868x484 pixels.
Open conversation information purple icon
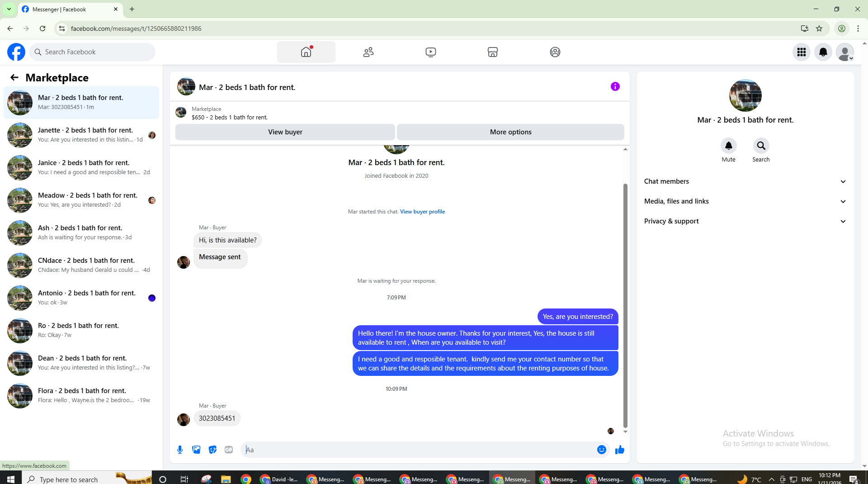pos(615,86)
